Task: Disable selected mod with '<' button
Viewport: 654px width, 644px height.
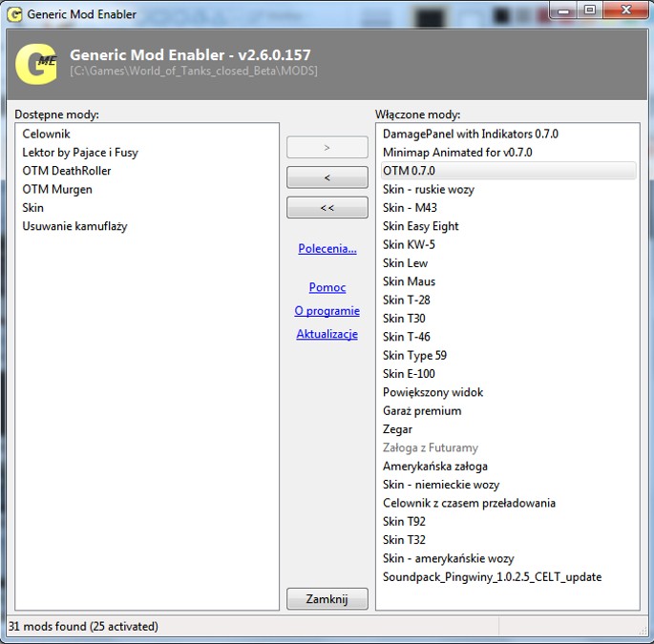Action: pos(327,177)
